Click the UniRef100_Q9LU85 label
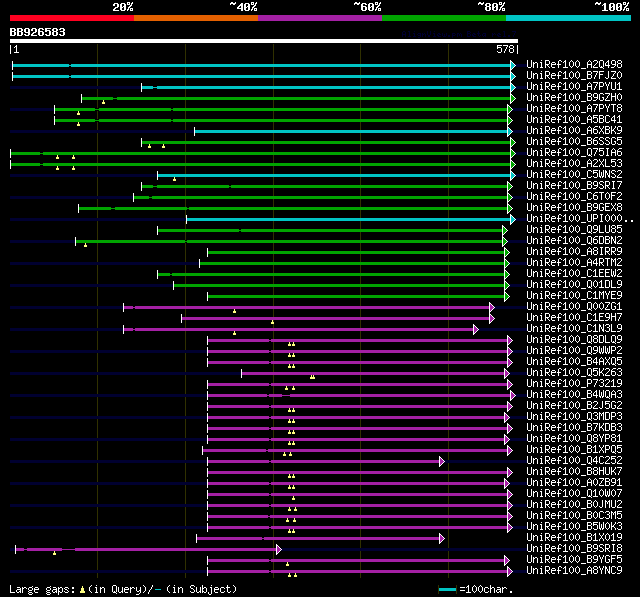 click(x=574, y=230)
